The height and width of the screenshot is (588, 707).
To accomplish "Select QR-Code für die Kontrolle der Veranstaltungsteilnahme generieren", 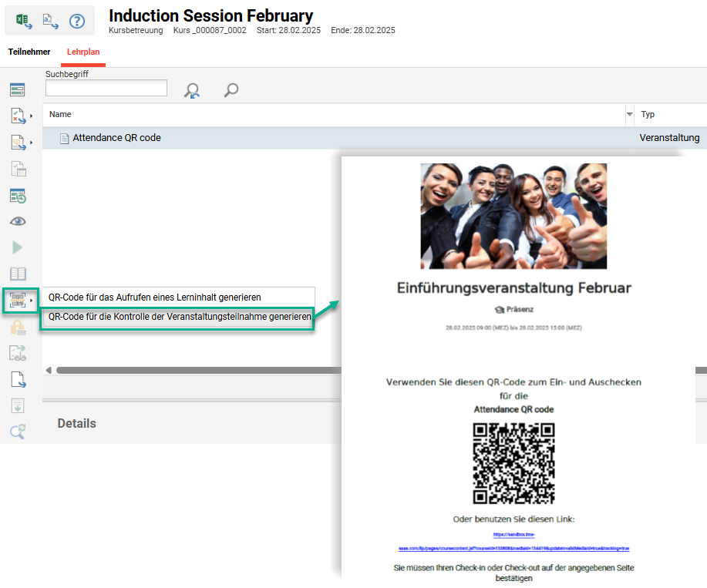I will click(179, 317).
